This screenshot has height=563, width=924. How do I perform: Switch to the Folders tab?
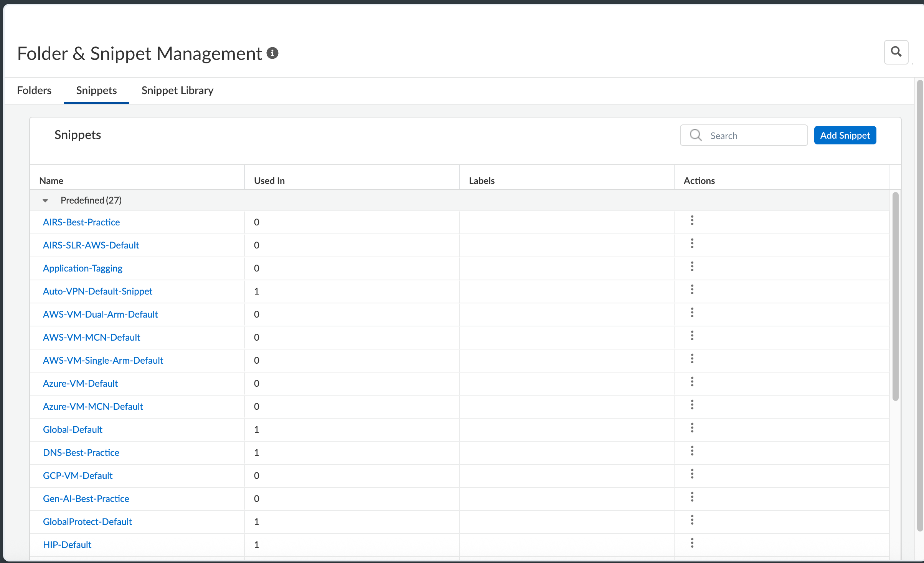(x=34, y=90)
